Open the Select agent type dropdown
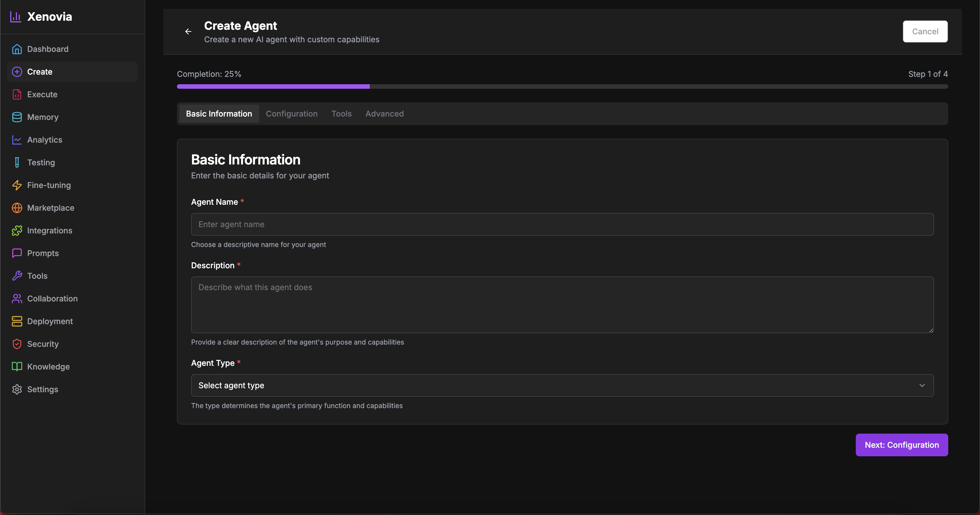This screenshot has height=515, width=980. pyautogui.click(x=562, y=385)
